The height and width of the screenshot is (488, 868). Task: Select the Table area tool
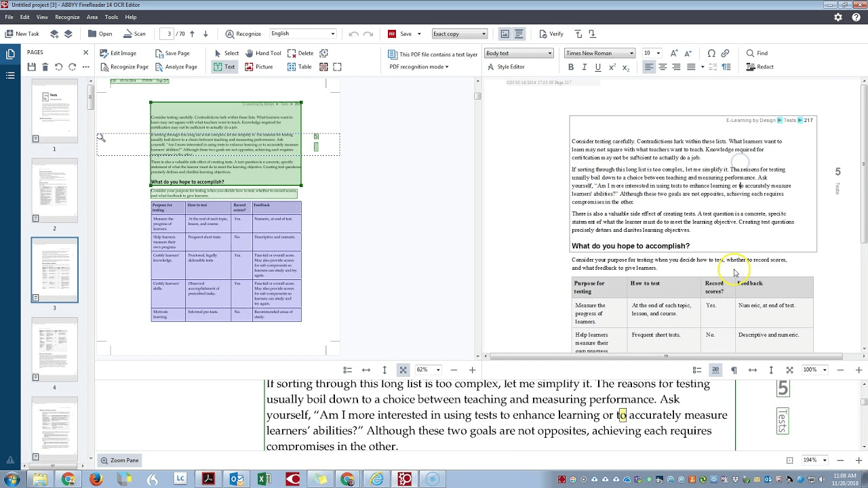pos(299,67)
